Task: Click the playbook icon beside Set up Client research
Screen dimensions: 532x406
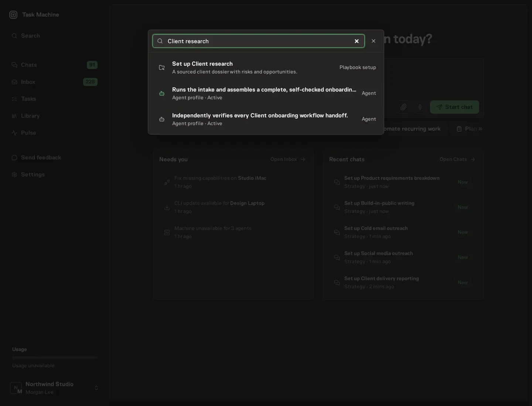Action: pos(162,68)
